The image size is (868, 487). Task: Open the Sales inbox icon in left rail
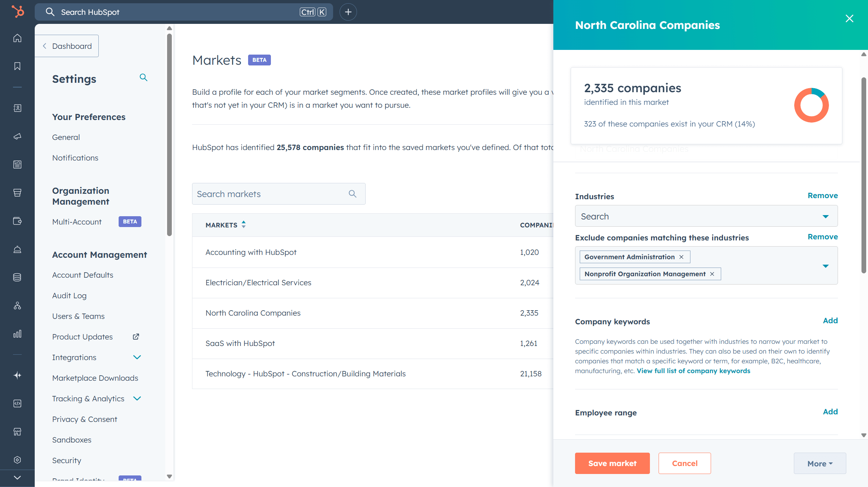coord(17,193)
